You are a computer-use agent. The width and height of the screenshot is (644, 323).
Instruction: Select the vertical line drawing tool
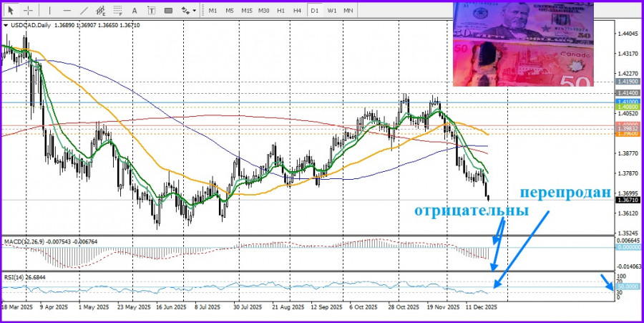[49, 11]
